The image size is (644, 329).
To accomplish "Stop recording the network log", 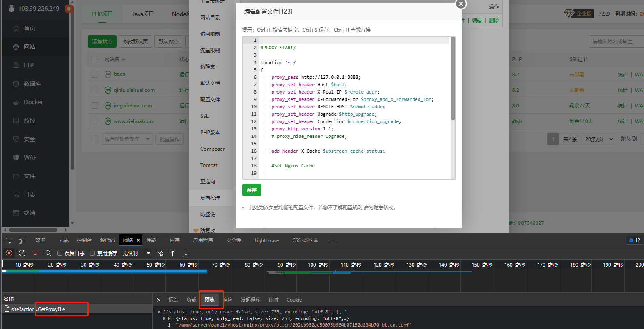I will point(9,253).
